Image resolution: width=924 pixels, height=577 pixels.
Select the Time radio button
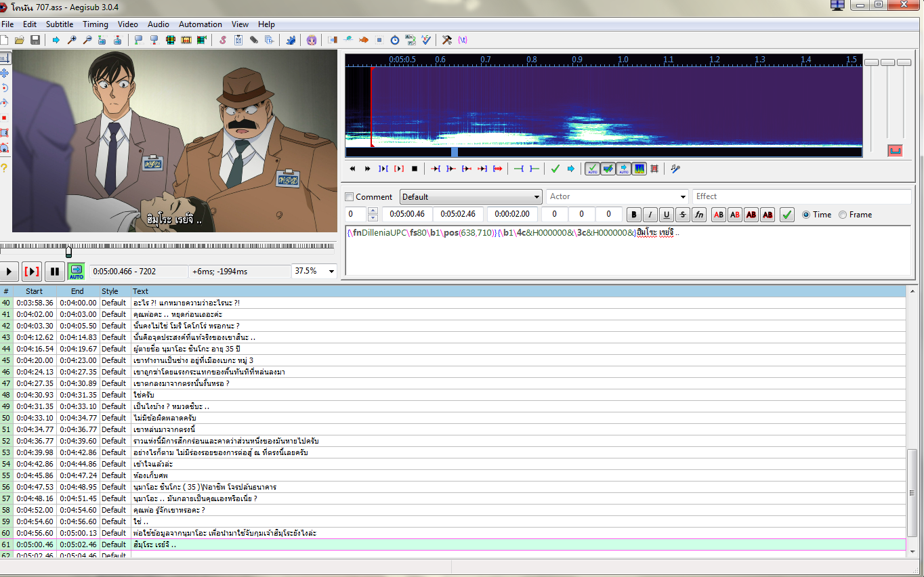(x=806, y=215)
